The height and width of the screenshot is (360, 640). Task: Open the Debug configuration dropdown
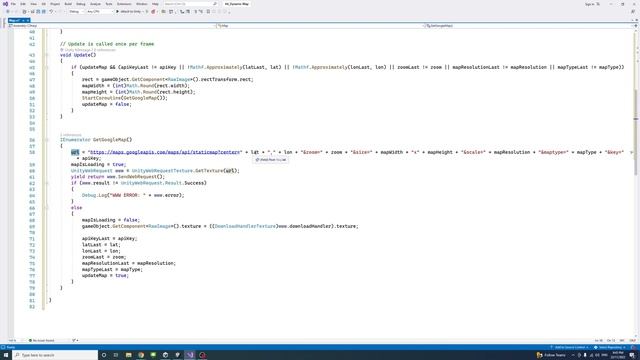tap(76, 12)
